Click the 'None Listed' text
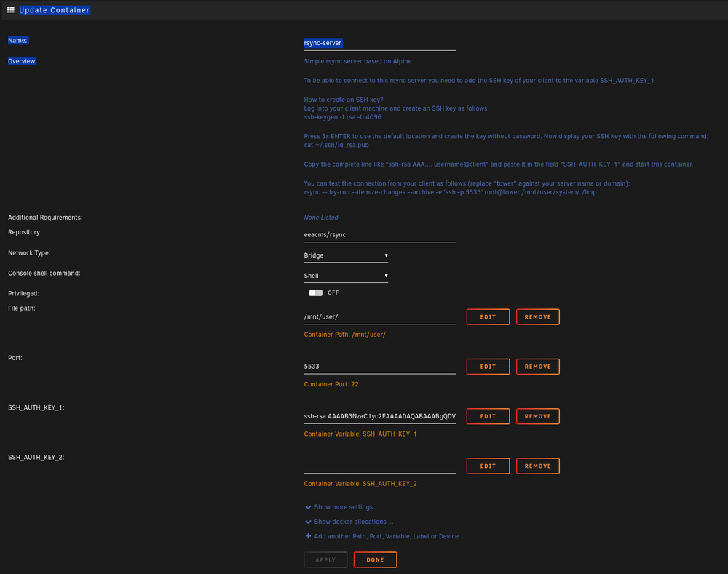728x574 pixels. 321,218
